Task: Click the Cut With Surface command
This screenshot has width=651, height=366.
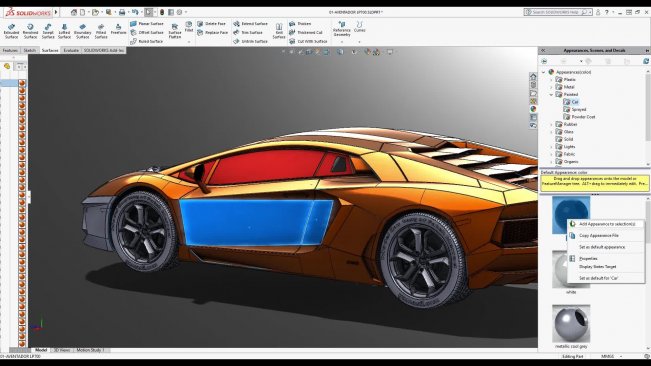Action: point(308,41)
